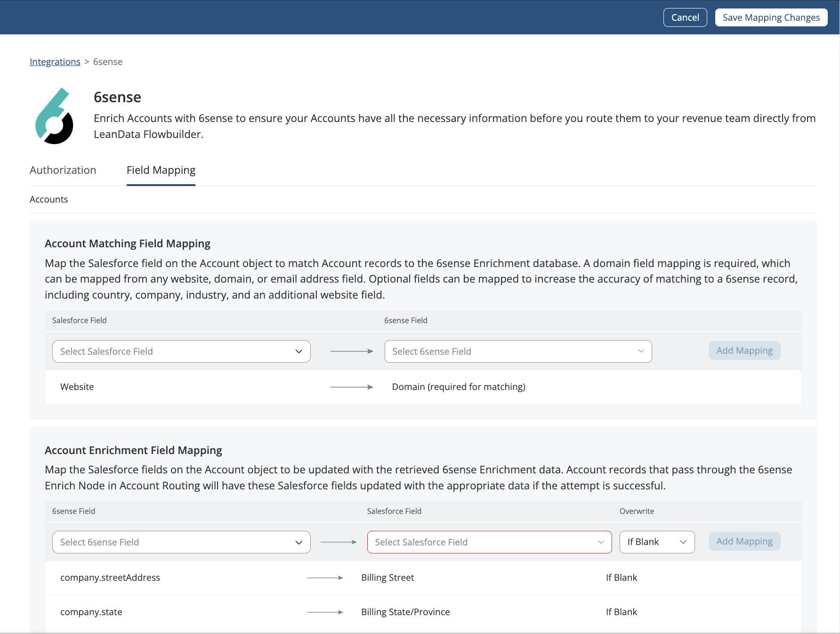Click Add Mapping in the Account Enrichment section
Viewport: 840px width, 634px height.
pyautogui.click(x=744, y=541)
